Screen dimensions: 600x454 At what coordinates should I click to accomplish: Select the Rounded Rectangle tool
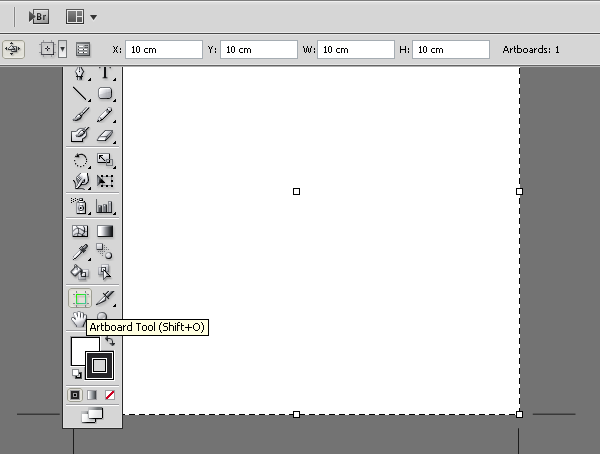click(105, 94)
